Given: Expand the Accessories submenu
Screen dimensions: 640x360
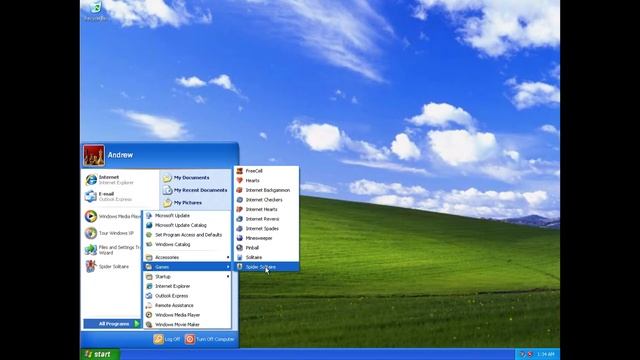Looking at the screenshot, I should [187, 257].
